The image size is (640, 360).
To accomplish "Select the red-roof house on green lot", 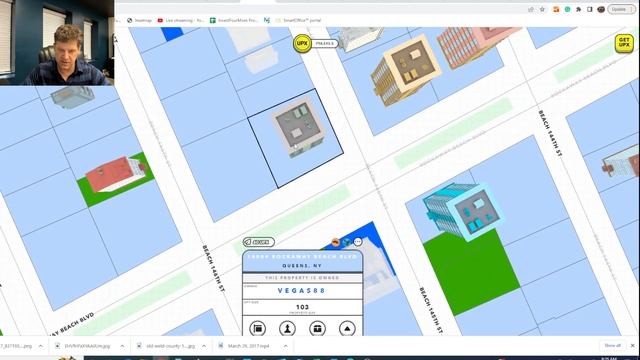I will [116, 174].
